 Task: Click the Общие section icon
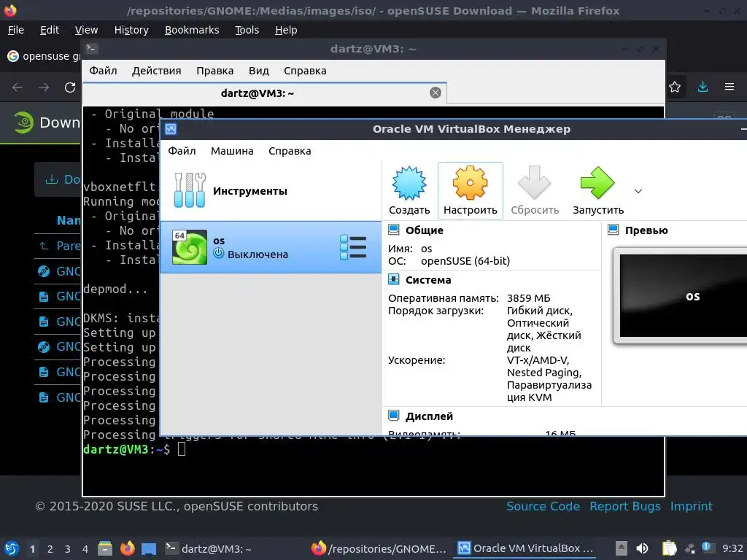click(393, 230)
